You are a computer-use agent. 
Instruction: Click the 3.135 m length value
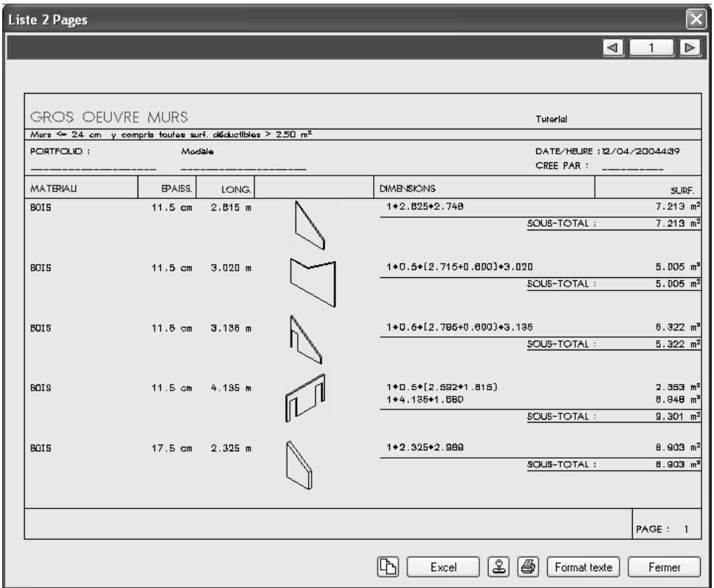point(231,328)
